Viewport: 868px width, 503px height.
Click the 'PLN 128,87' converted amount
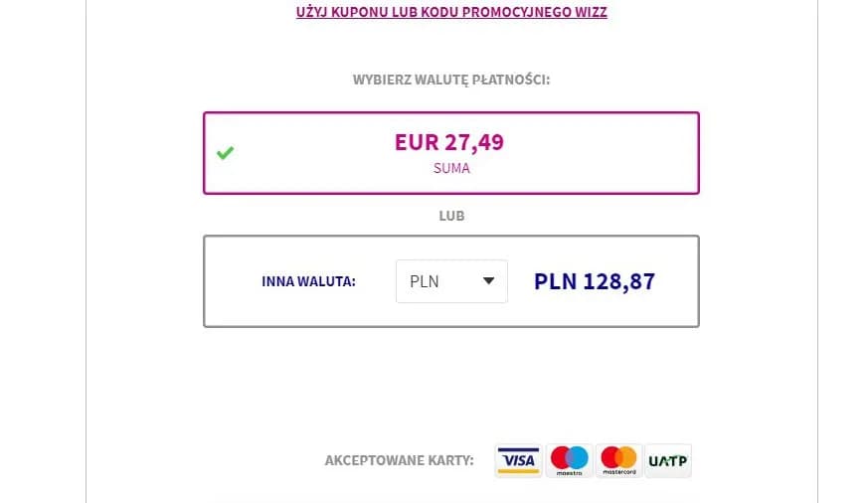tap(595, 281)
